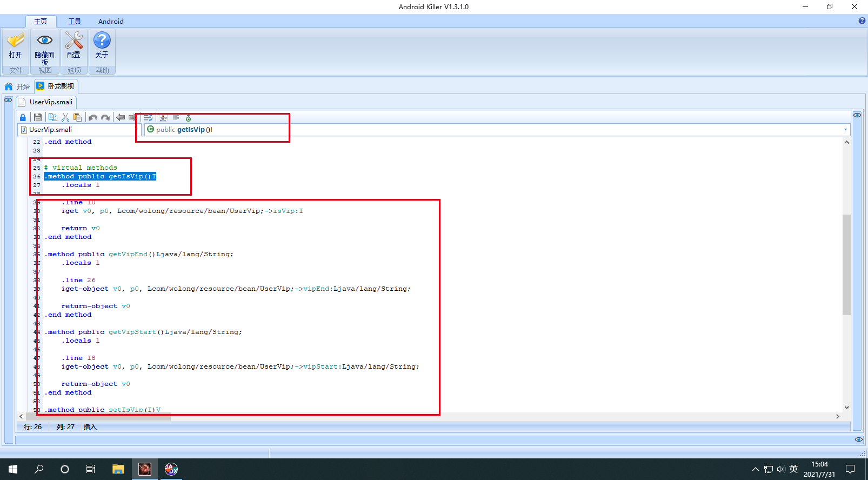868x480 pixels.
Task: Open the notification center icon
Action: [x=850, y=469]
